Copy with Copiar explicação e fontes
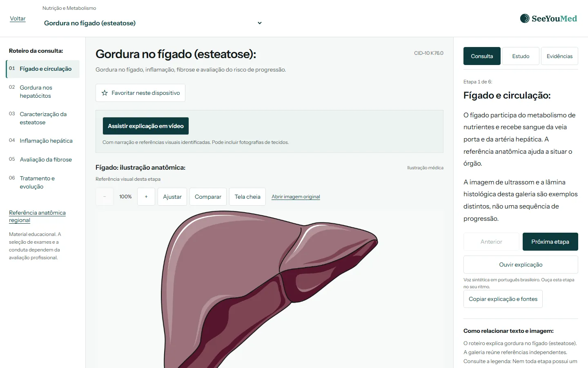 coord(503,299)
